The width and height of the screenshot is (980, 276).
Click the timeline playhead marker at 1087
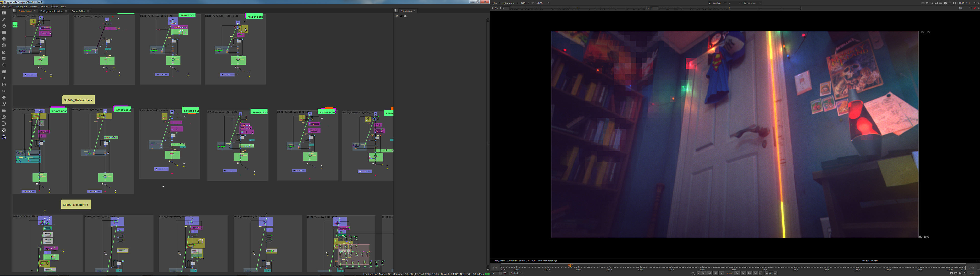570,266
